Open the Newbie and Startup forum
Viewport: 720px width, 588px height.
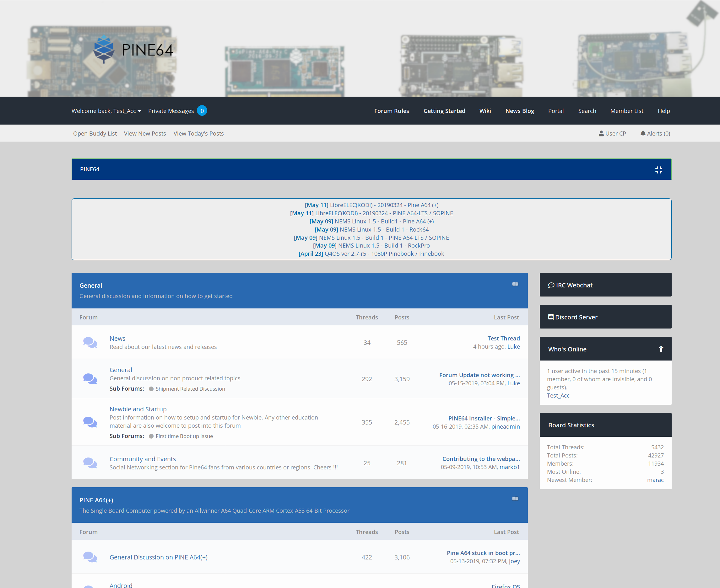(138, 409)
